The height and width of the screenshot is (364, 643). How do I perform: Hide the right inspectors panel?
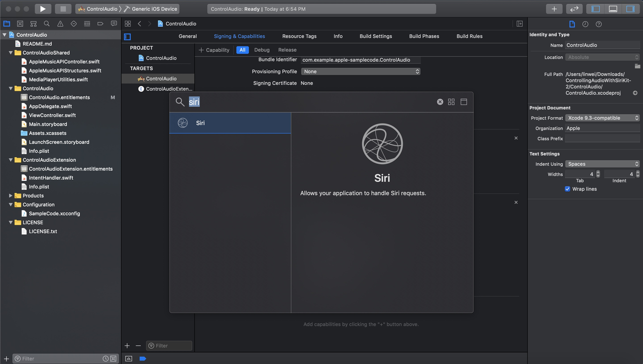(630, 9)
